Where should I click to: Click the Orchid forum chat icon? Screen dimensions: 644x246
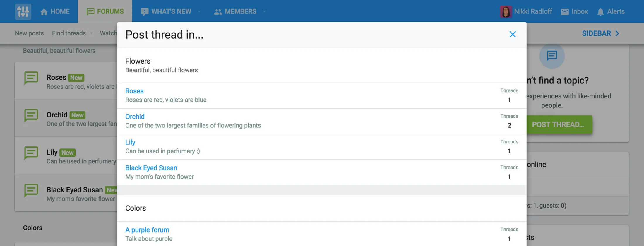[x=31, y=115]
